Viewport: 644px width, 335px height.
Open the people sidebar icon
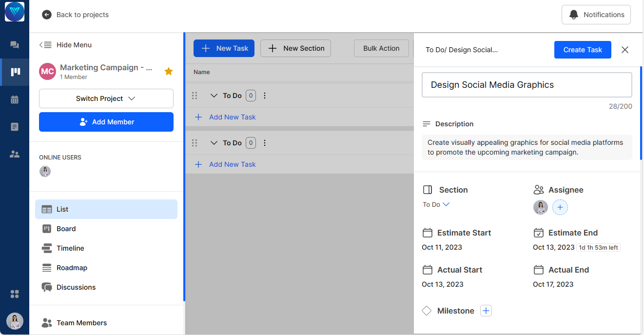coord(15,154)
